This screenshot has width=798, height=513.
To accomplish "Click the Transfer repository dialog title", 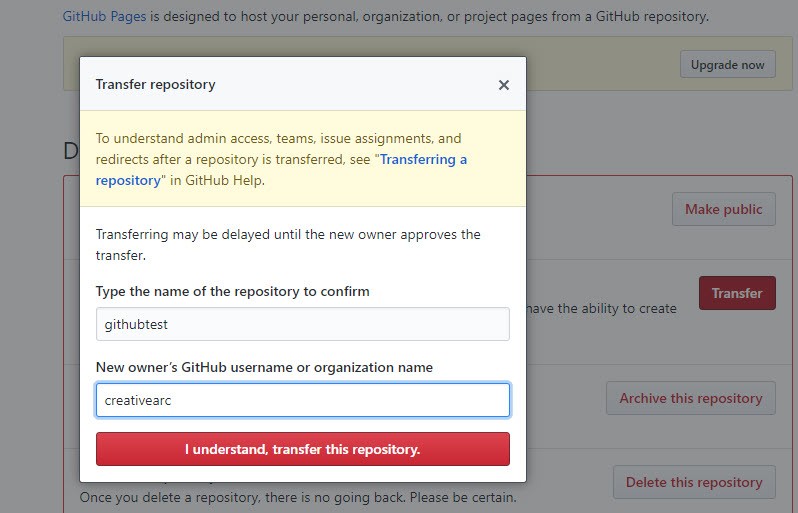I will point(155,84).
